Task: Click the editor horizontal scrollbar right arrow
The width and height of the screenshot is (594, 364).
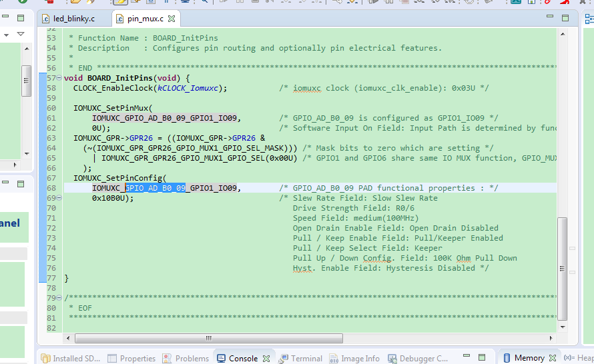Action: tap(551, 338)
